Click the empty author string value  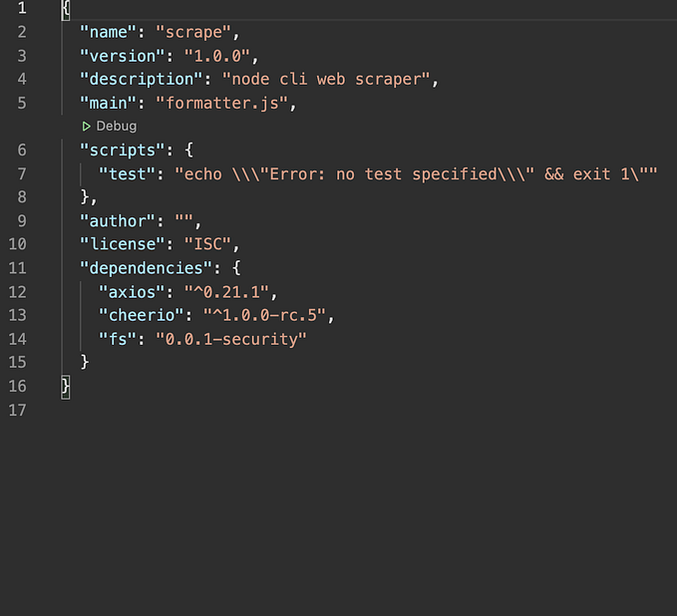(x=183, y=221)
